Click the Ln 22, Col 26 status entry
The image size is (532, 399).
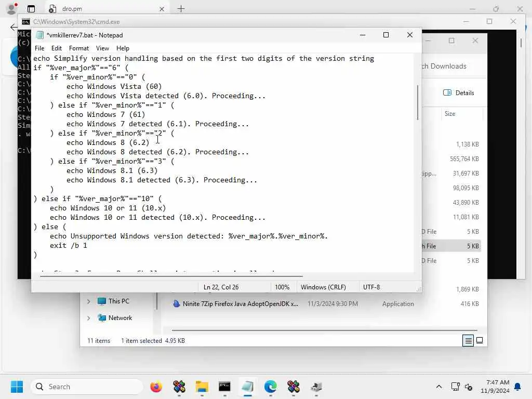coord(221,287)
